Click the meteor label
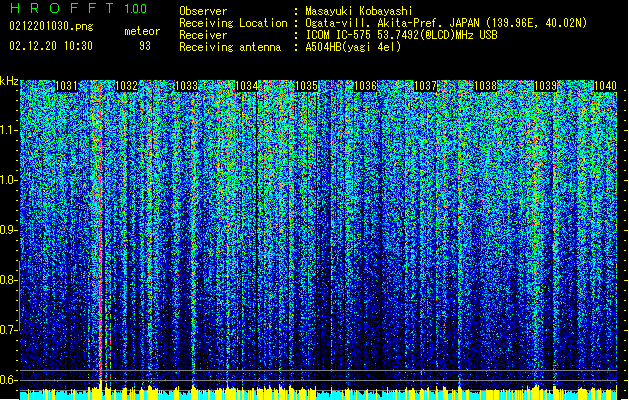This screenshot has width=629, height=400. tap(141, 31)
